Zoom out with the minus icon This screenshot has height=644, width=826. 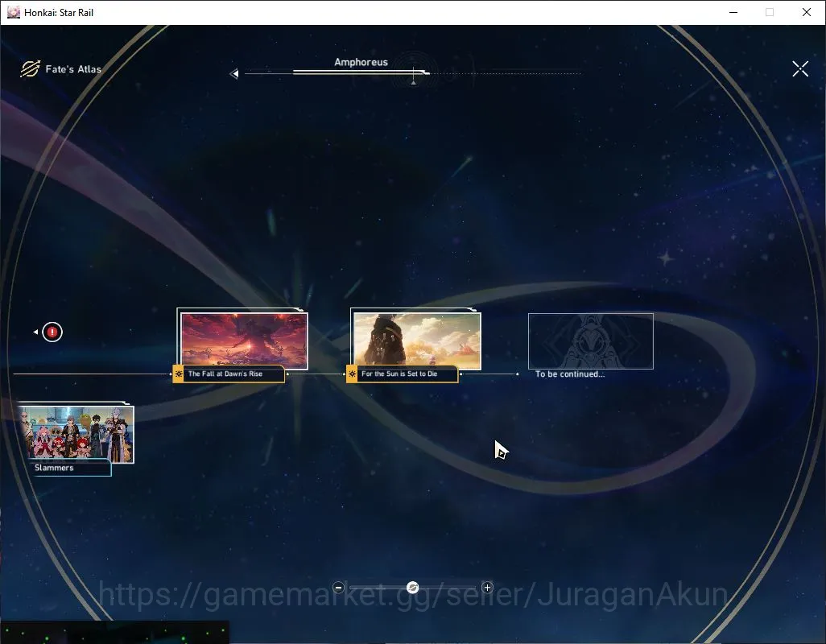(x=339, y=587)
